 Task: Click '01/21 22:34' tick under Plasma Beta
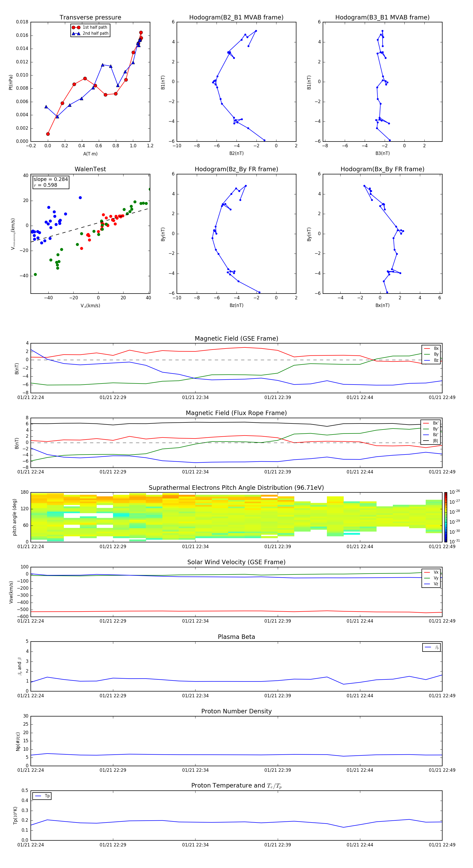(195, 696)
